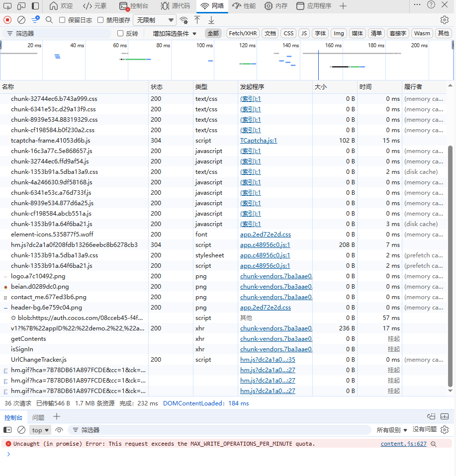
Task: Expand the 增加筛选条件 dropdown
Action: (175, 33)
